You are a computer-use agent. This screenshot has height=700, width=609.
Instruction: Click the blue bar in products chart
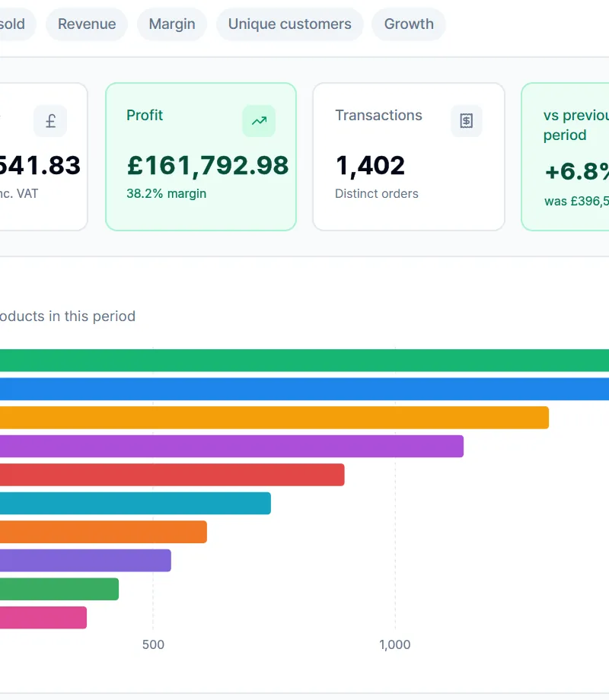click(x=304, y=389)
